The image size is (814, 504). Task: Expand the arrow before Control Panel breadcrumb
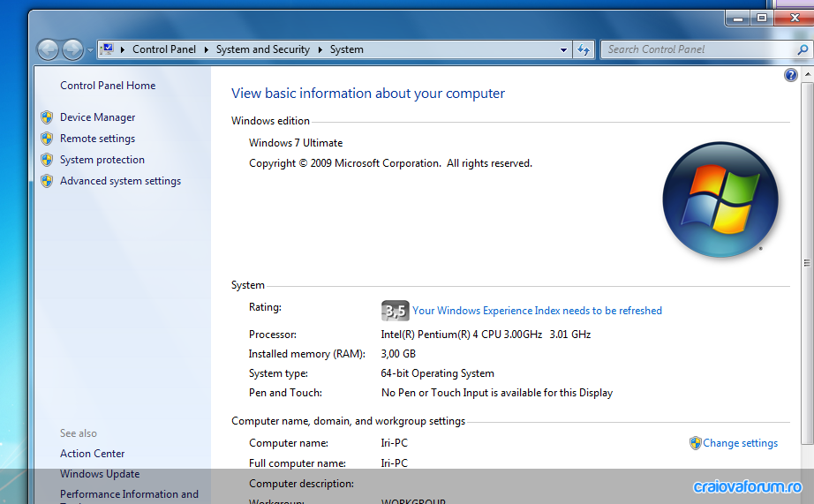click(x=123, y=49)
